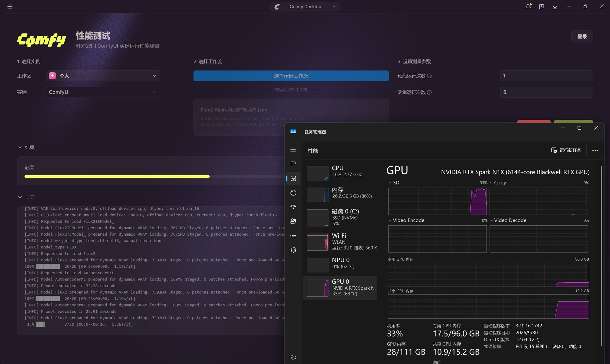
Task: Click the 3D utilization graph
Action: click(x=437, y=201)
